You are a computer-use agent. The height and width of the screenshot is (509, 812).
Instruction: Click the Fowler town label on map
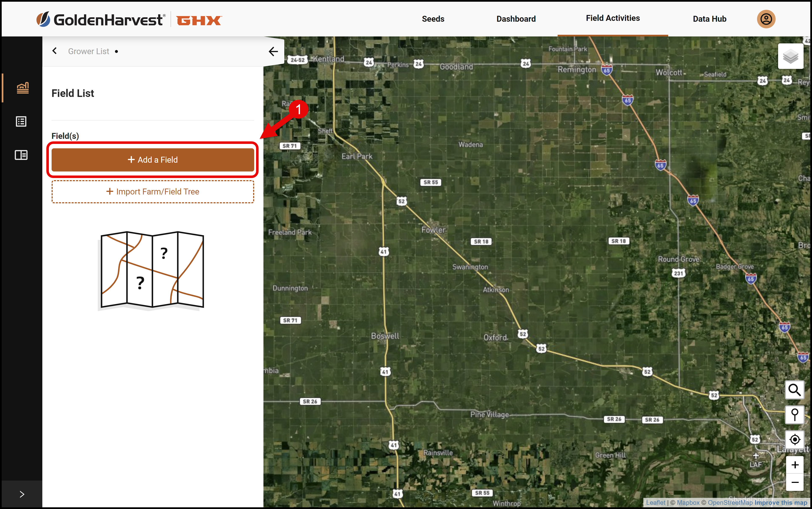[433, 230]
